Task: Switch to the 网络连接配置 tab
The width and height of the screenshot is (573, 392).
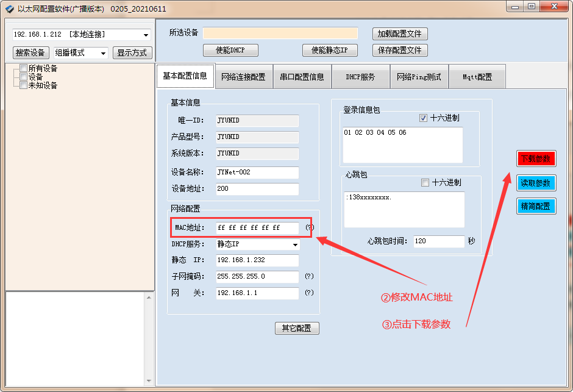Action: pos(243,76)
